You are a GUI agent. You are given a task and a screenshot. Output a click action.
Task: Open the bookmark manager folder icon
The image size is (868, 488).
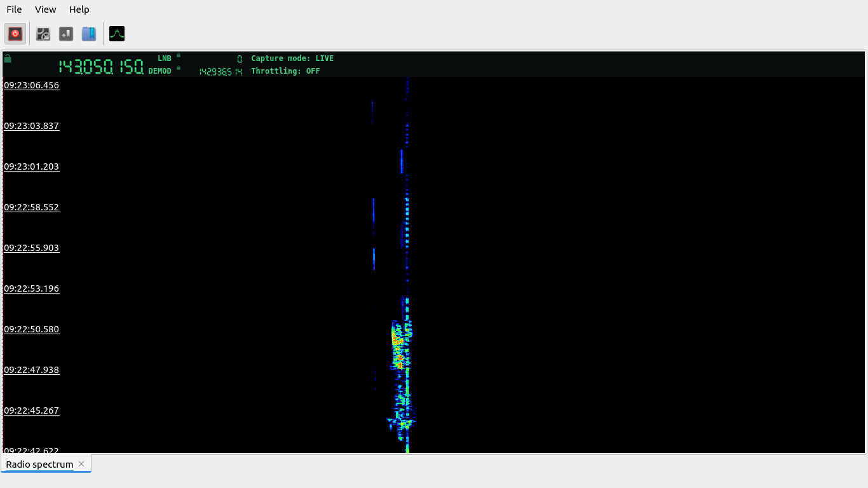[x=89, y=34]
